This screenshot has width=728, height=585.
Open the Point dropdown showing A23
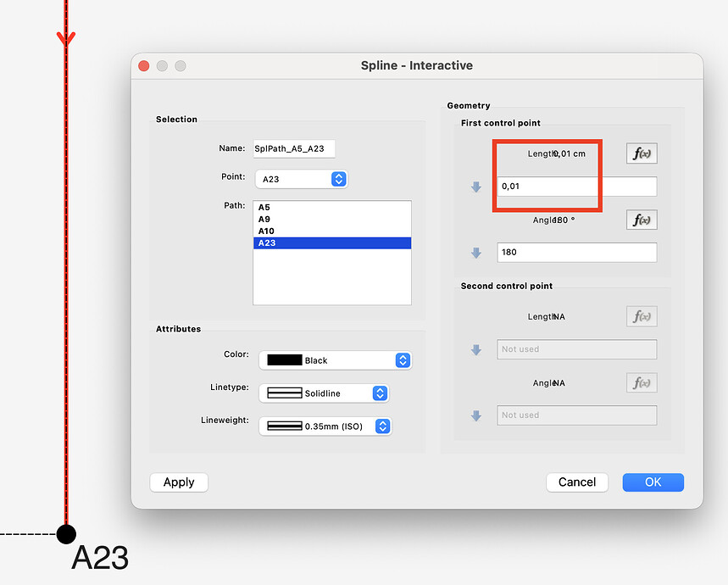point(302,179)
